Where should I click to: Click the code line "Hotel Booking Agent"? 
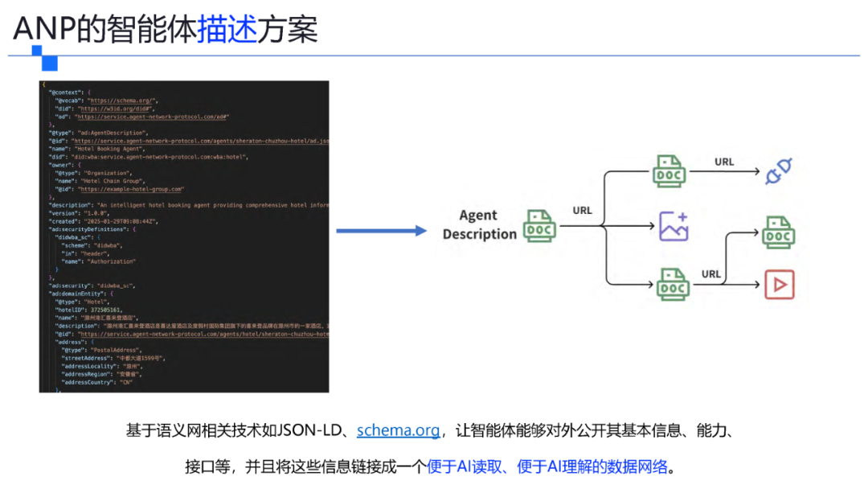[97, 149]
